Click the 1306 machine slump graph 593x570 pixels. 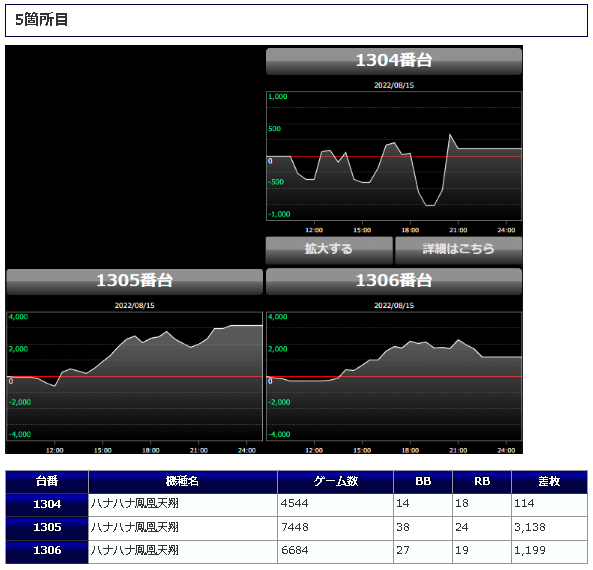(x=394, y=376)
